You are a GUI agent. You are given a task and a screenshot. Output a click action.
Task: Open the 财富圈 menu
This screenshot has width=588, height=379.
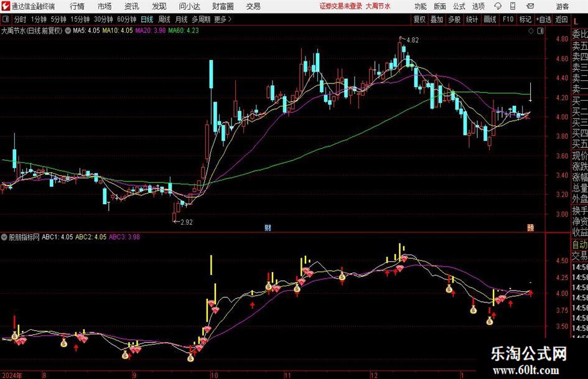(x=223, y=6)
